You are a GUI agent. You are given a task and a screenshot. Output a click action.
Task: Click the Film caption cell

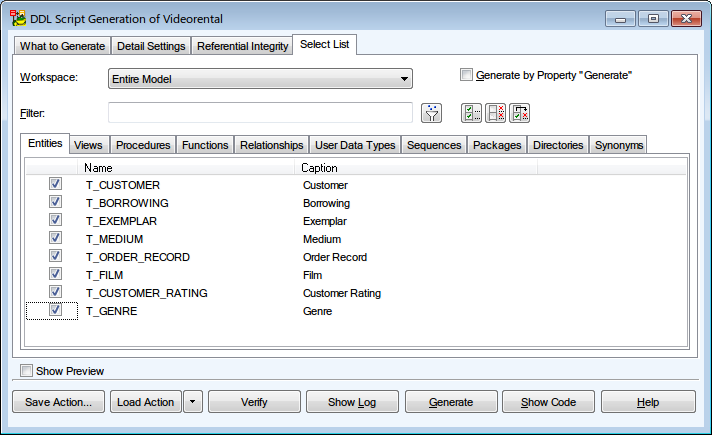[x=312, y=275]
